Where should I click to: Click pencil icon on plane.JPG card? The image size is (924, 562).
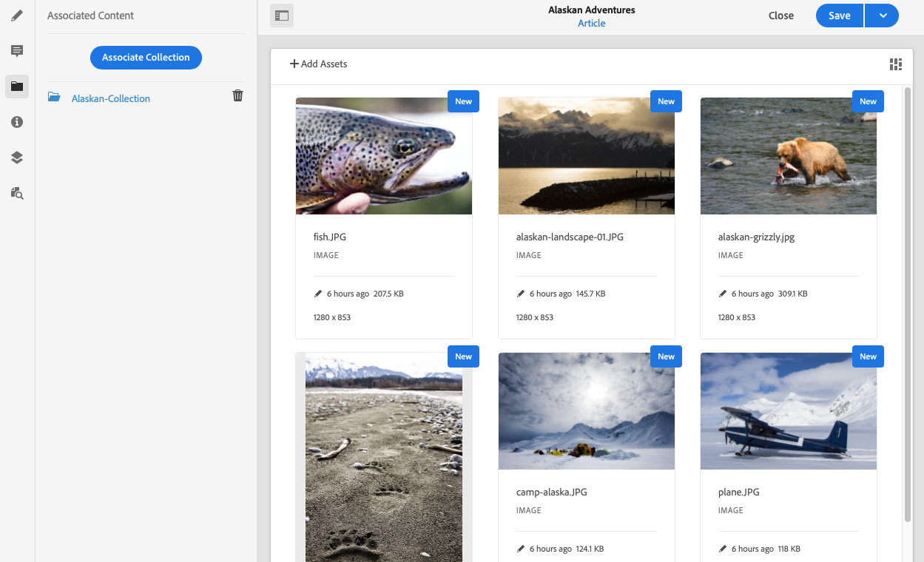coord(723,549)
